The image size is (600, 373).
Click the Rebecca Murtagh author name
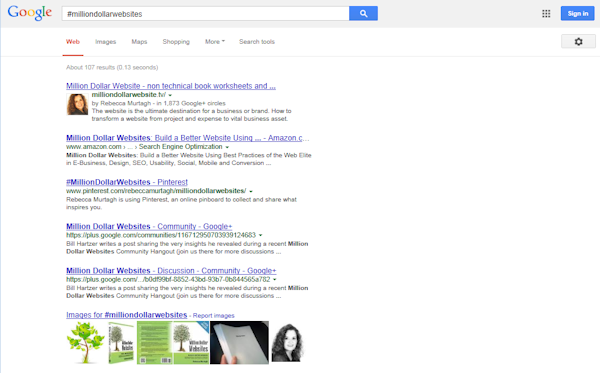(126, 103)
